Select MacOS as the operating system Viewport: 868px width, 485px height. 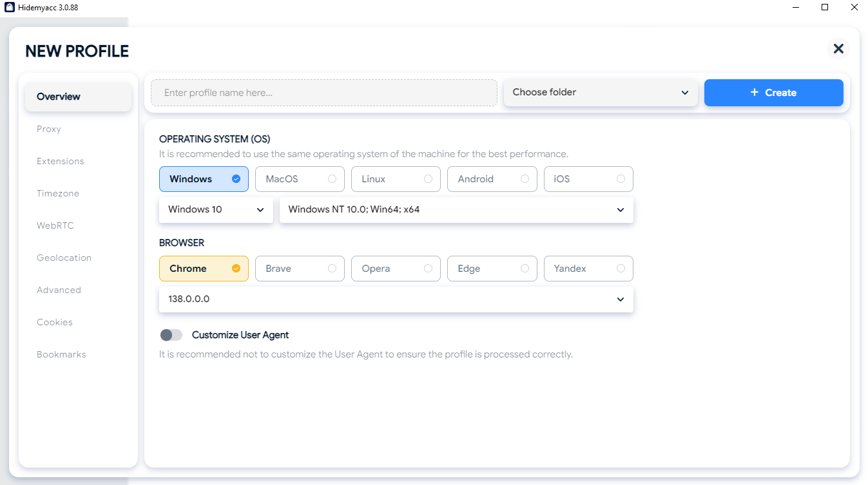(x=300, y=179)
